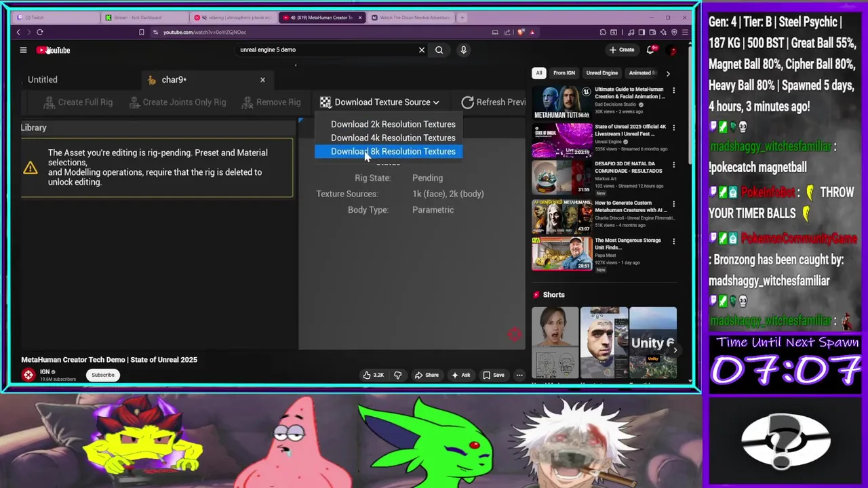Switch to the Twitch browser tab
This screenshot has width=868, height=488.
(x=54, y=18)
